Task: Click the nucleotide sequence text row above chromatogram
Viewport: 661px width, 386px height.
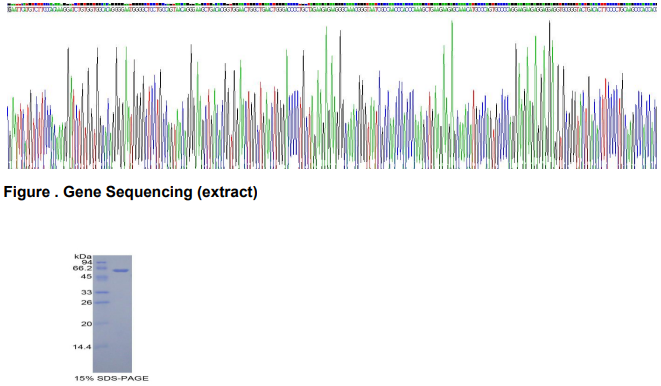Action: click(x=332, y=9)
